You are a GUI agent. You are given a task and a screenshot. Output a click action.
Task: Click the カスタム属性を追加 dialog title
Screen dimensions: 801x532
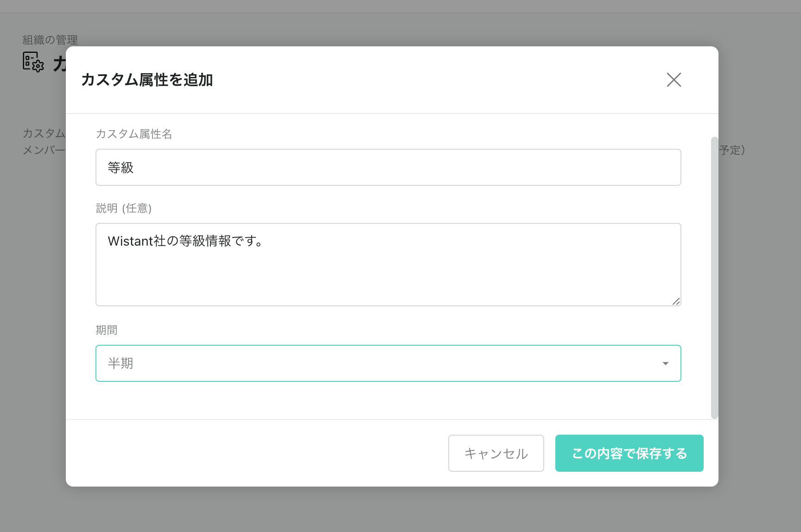147,80
